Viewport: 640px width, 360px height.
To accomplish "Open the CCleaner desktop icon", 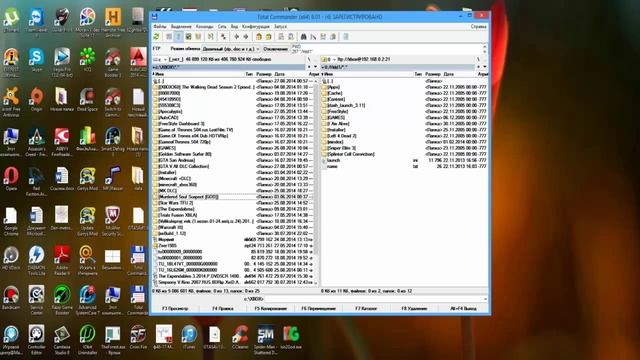I will [240, 337].
